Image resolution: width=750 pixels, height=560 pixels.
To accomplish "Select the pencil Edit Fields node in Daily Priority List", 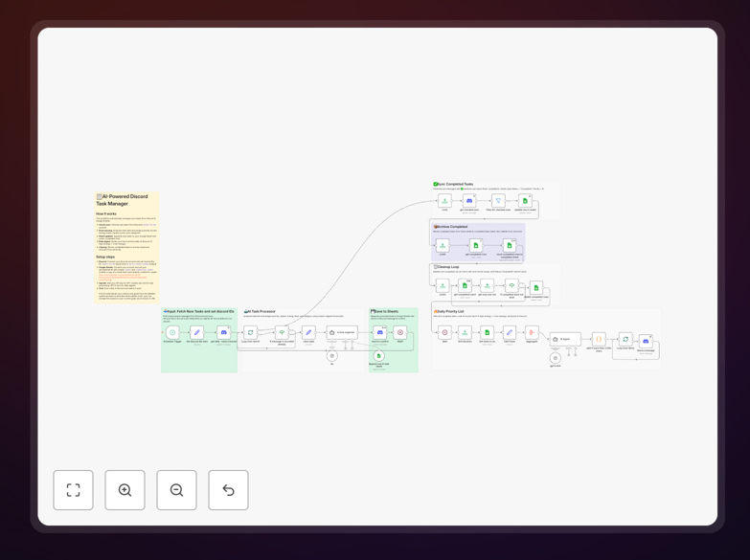I will coord(510,332).
